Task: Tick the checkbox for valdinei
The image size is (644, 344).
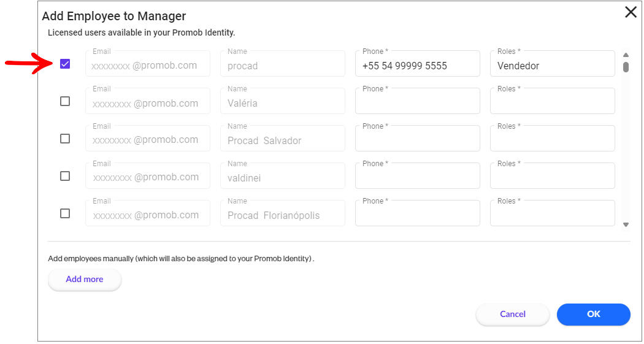Action: pyautogui.click(x=65, y=176)
